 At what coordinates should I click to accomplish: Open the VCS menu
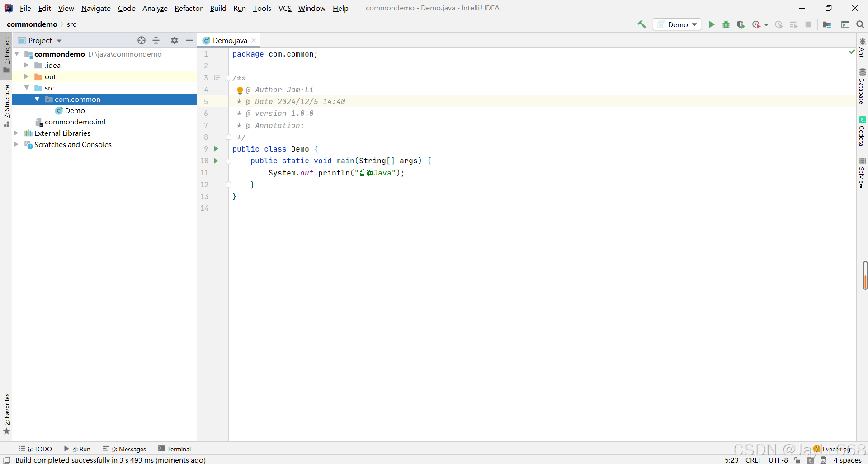point(285,8)
